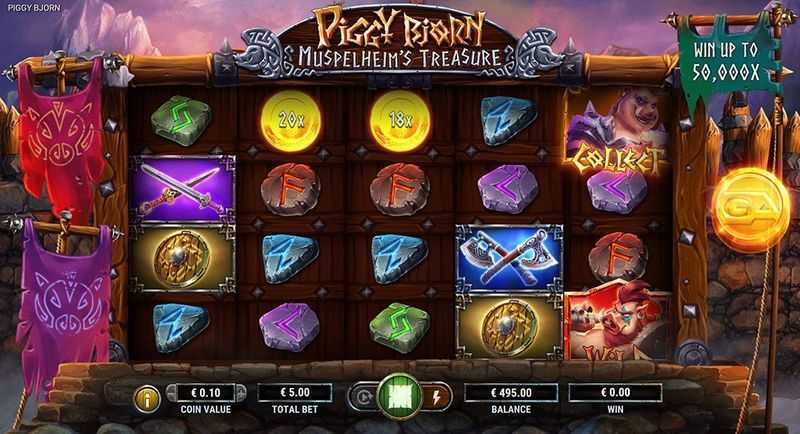Screen dimensions: 800x434
Task: Select the 18x gold coin symbol
Action: point(400,121)
